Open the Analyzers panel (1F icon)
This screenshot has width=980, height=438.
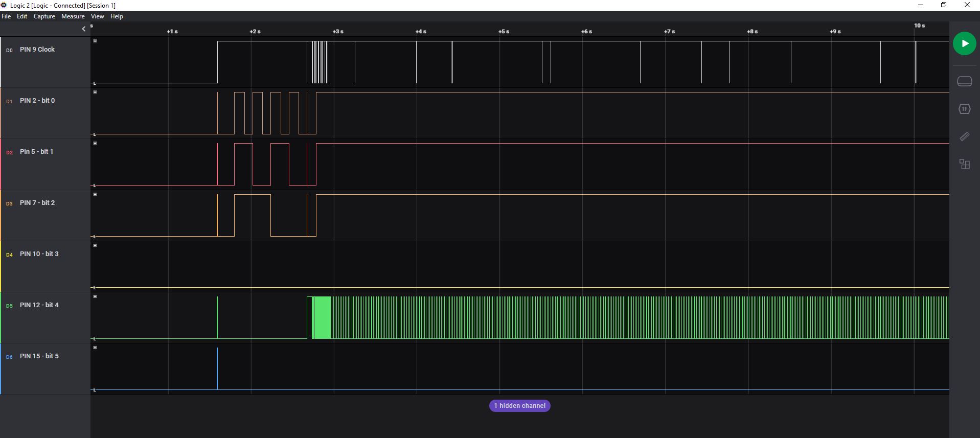pyautogui.click(x=964, y=109)
